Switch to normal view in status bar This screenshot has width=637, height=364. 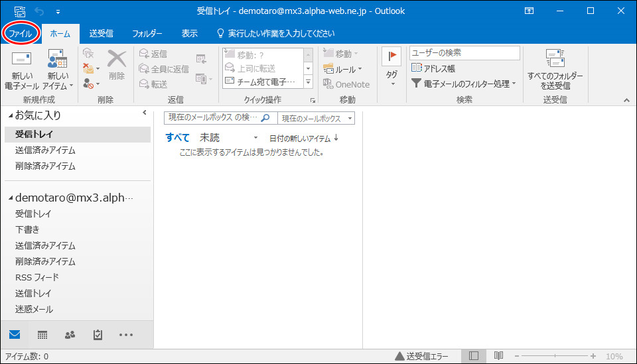click(474, 356)
